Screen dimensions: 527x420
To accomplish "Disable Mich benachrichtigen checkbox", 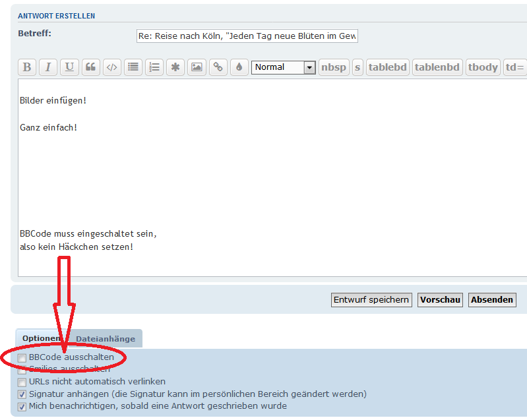I will [x=22, y=406].
